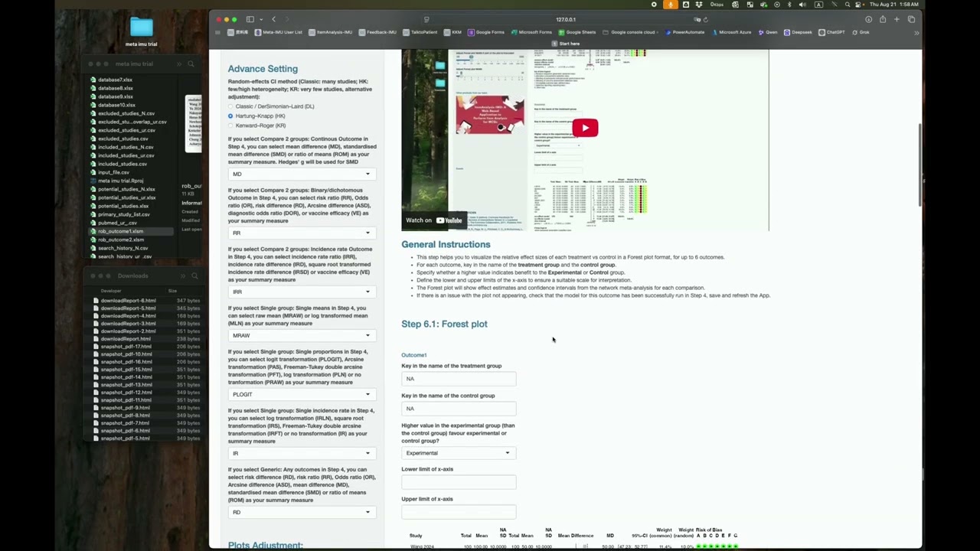The height and width of the screenshot is (551, 980).
Task: Select Classic / DerSimonian-Laird (DL) method
Action: (x=230, y=106)
